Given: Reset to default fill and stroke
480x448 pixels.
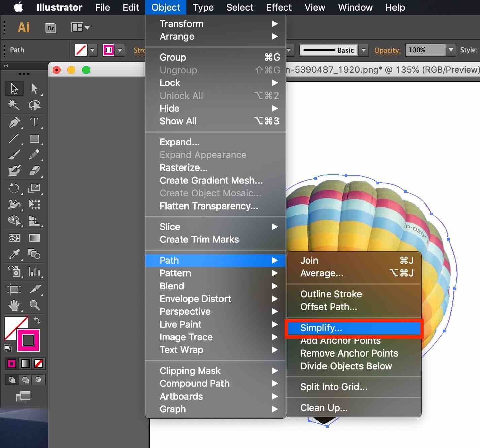Looking at the screenshot, I should (8, 348).
